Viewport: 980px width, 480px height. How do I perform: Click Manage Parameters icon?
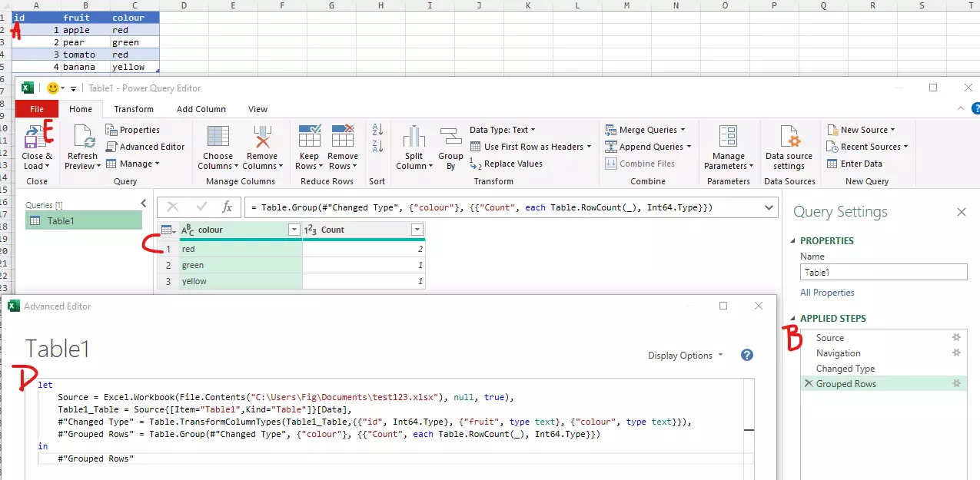tap(728, 137)
